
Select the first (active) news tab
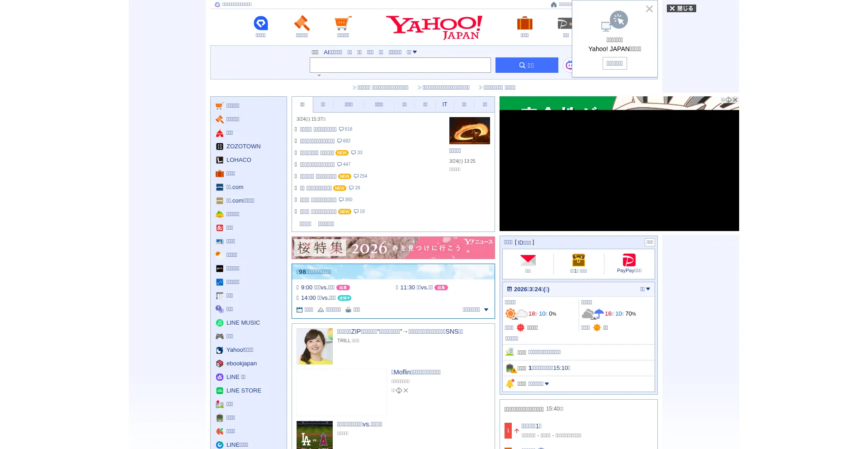coord(302,104)
